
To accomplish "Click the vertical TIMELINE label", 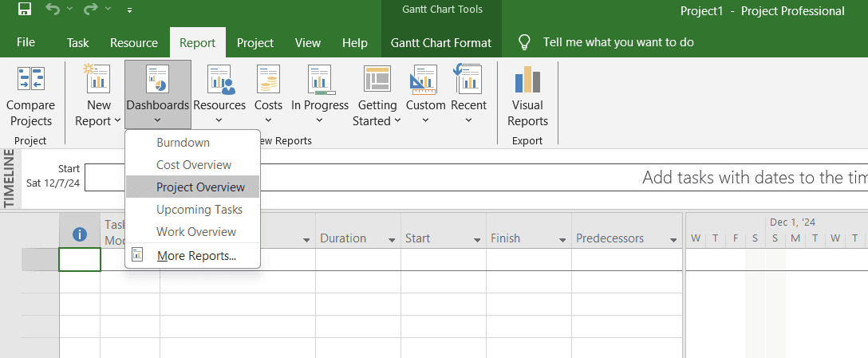I will [x=10, y=179].
